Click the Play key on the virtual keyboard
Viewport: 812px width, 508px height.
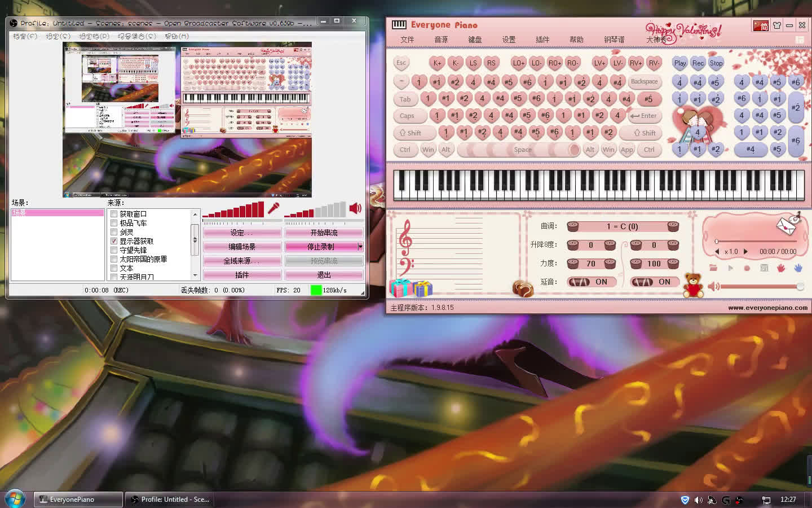680,63
